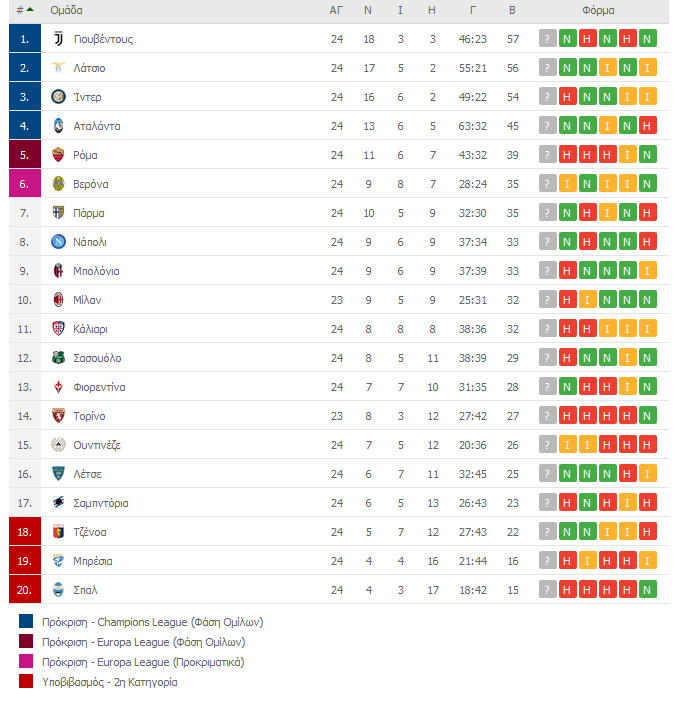Click the Inter club logo
This screenshot has width=678, height=703.
58,97
